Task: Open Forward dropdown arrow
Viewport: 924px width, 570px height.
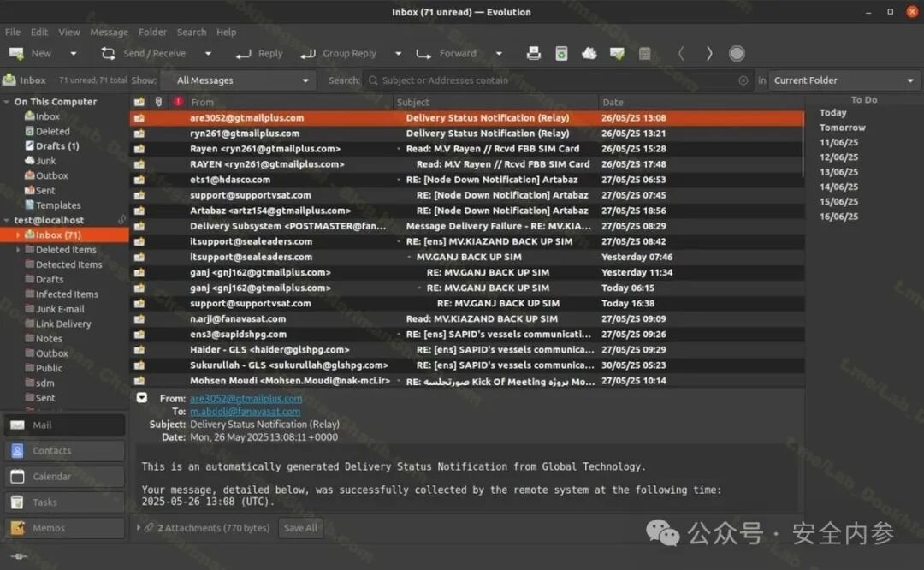Action: pyautogui.click(x=499, y=54)
